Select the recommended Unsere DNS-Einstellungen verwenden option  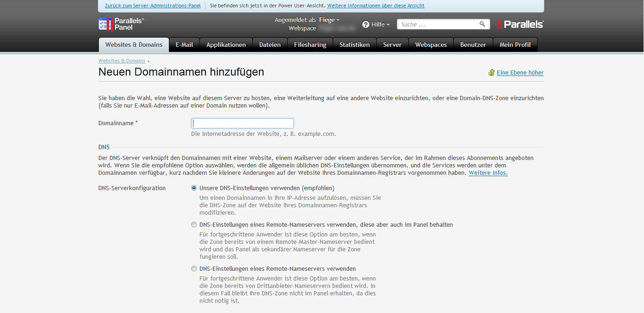point(194,188)
